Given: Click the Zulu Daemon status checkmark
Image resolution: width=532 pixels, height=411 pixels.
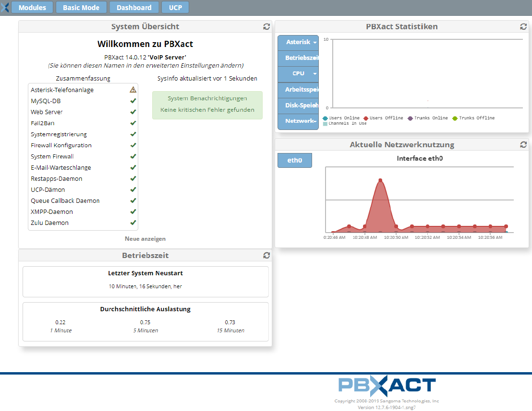Looking at the screenshot, I should click(x=133, y=223).
